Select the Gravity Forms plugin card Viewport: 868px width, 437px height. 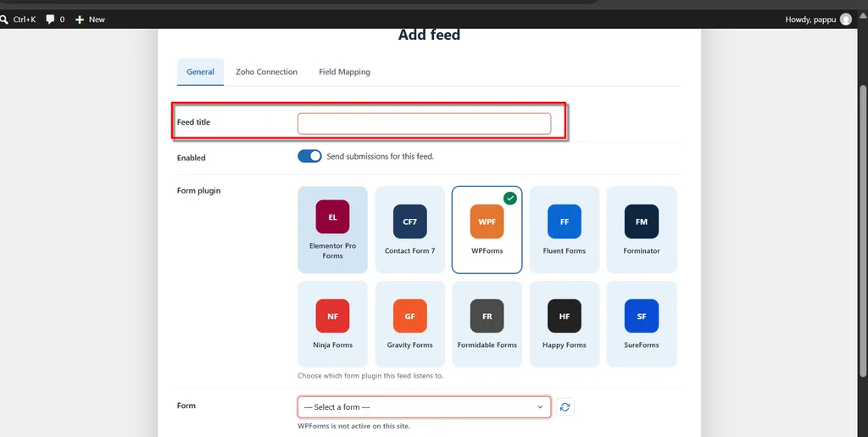(409, 324)
